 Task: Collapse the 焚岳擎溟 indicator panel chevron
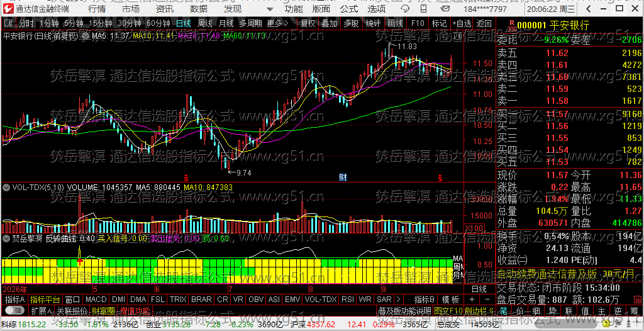6,238
